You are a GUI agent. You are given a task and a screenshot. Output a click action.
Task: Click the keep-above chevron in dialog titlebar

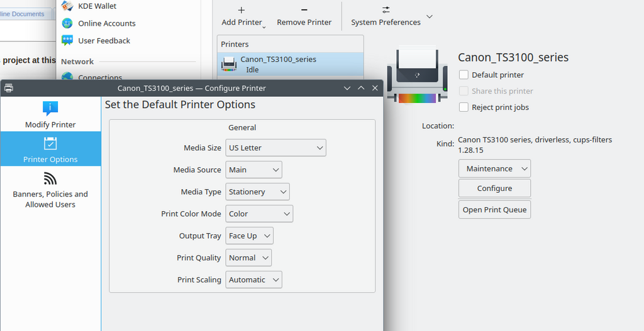click(361, 88)
